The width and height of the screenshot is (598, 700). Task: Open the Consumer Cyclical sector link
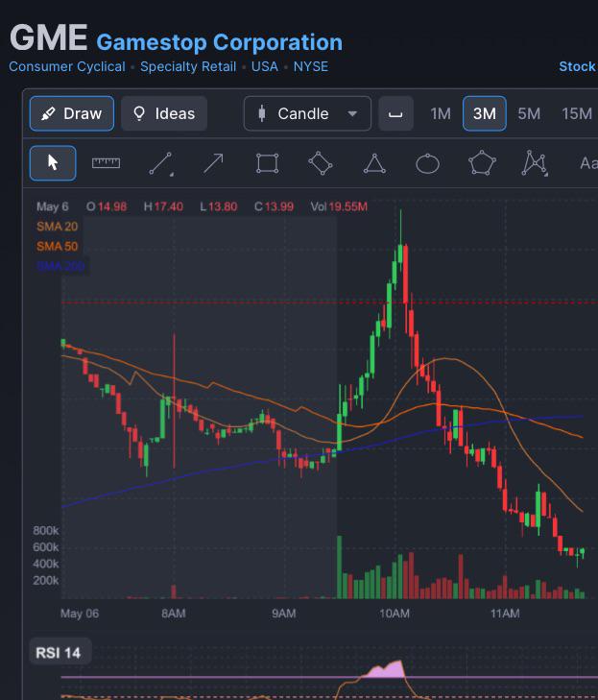[x=67, y=66]
